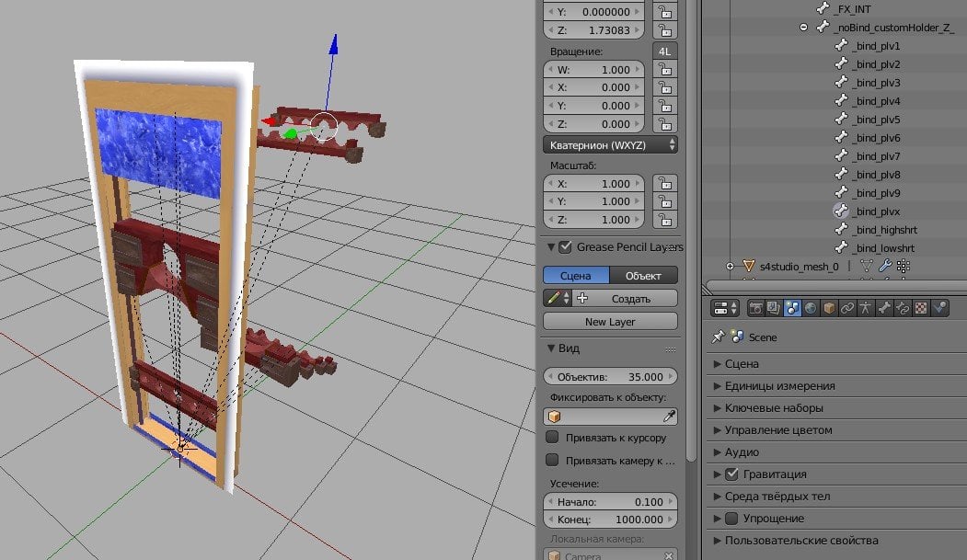Viewport: 967px width, 560px height.
Task: Click the Объектив 35.000 lens field
Action: 610,376
